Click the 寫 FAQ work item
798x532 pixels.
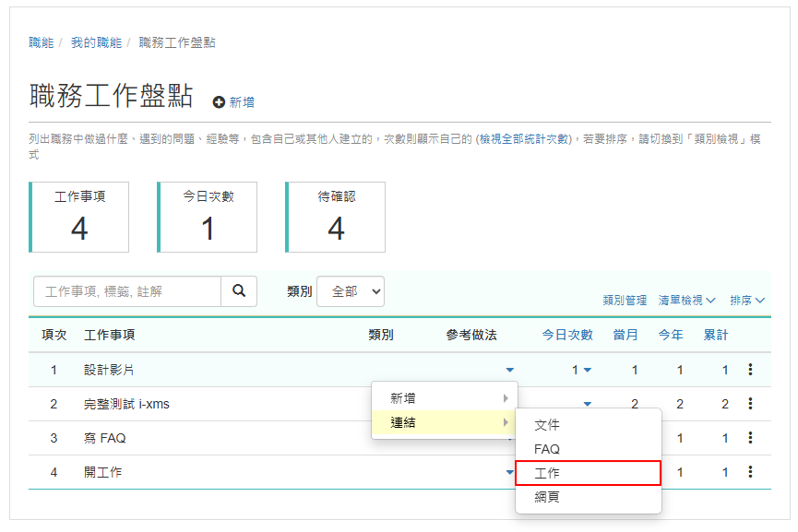(x=105, y=438)
